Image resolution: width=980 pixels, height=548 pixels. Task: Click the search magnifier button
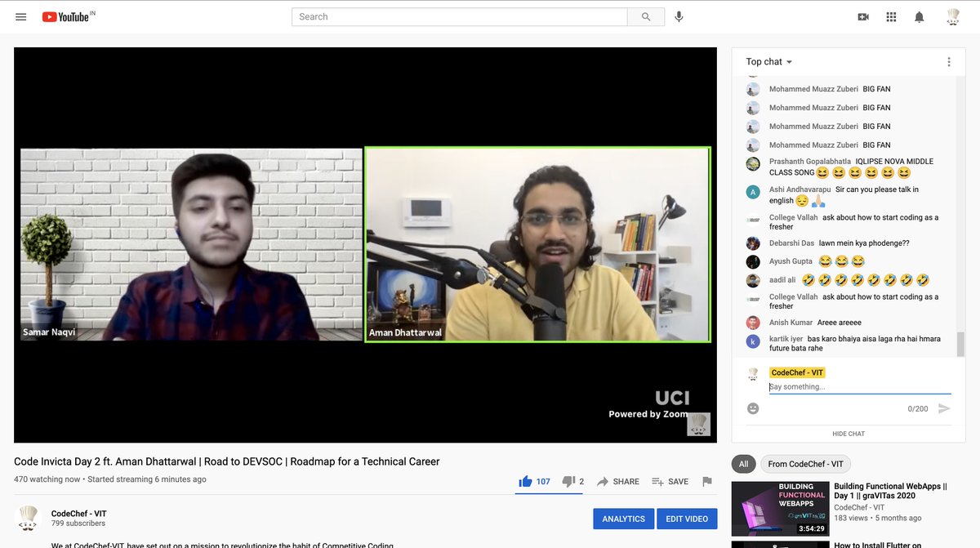click(x=647, y=16)
